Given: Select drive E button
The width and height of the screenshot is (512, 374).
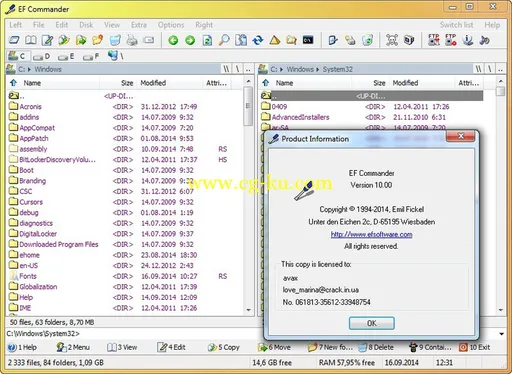Looking at the screenshot, I should point(66,56).
